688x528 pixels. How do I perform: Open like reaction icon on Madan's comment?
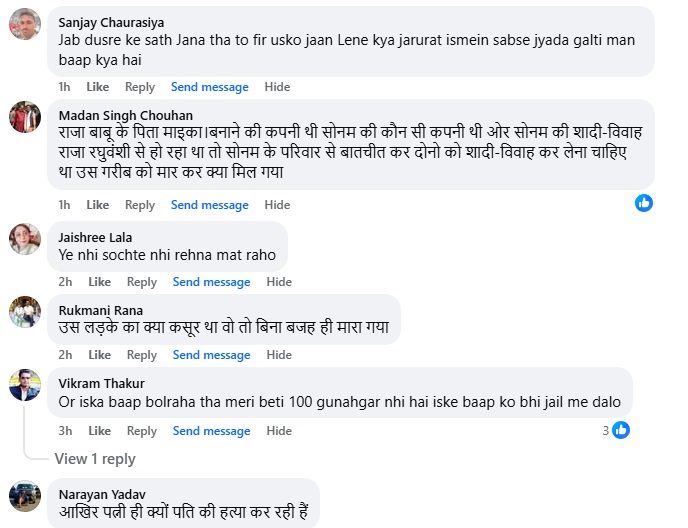tap(644, 203)
